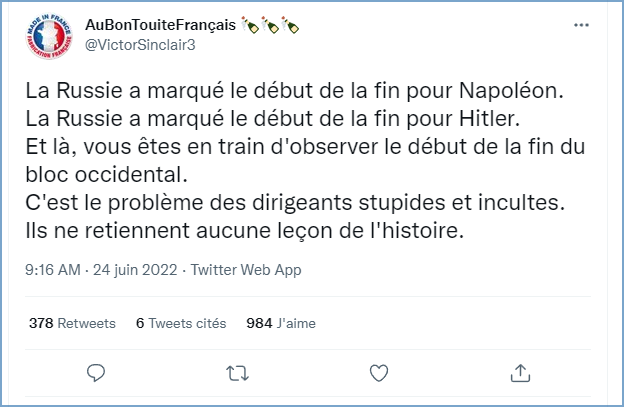Viewport: 624px width, 407px height.
Task: Visit the @VictorSinclair3 handle
Action: 140,45
